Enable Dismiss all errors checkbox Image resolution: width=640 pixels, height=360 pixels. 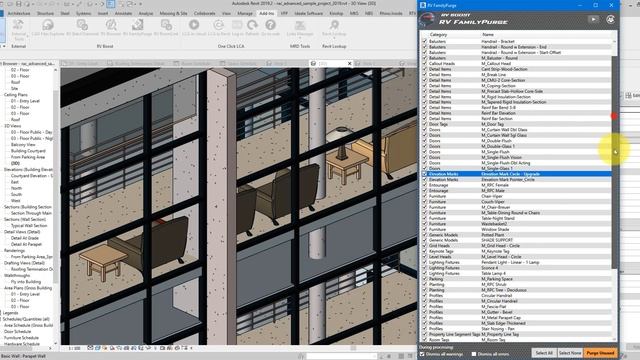tap(474, 354)
